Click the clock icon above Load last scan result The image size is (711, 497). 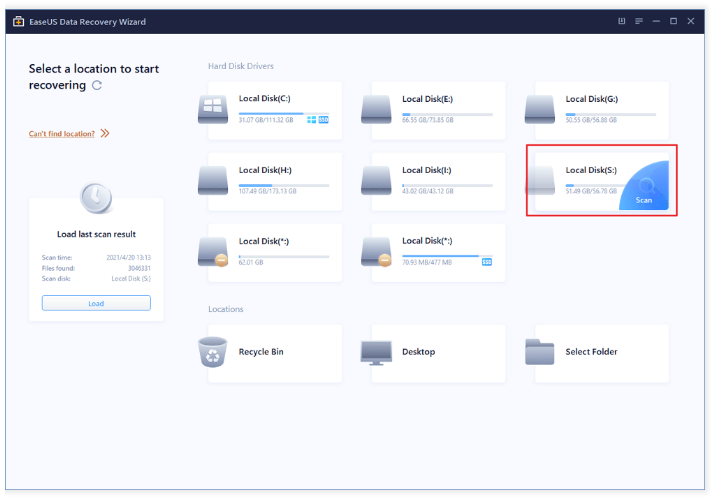(96, 198)
